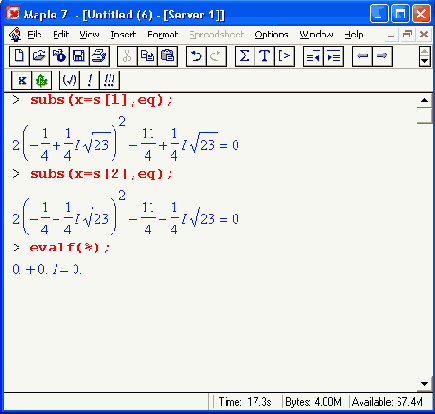The height and width of the screenshot is (414, 435).
Task: Go back with the left arrow toolbar button
Action: (362, 56)
